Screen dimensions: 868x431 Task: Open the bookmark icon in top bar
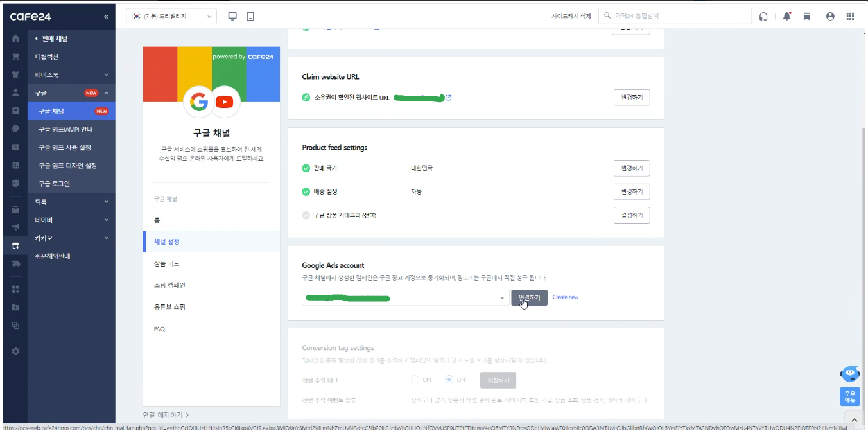(x=807, y=17)
